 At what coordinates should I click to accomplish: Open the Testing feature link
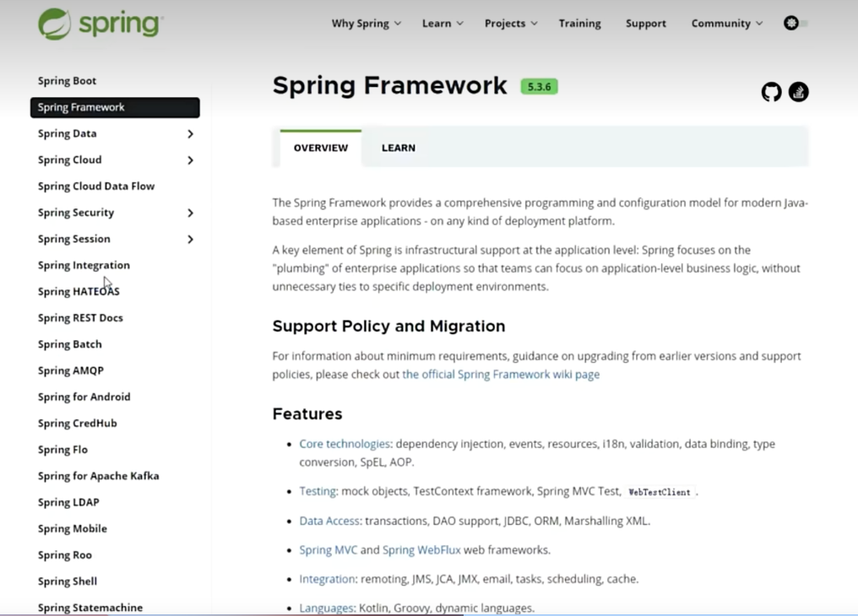coord(318,491)
